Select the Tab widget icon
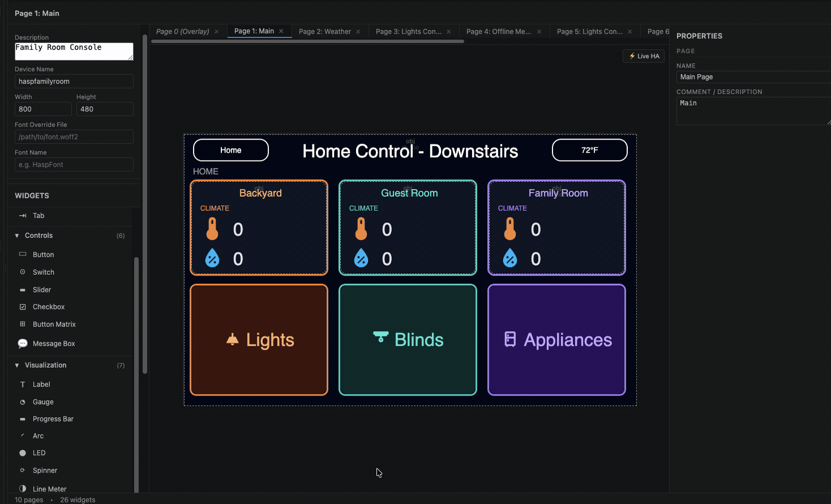 [23, 216]
